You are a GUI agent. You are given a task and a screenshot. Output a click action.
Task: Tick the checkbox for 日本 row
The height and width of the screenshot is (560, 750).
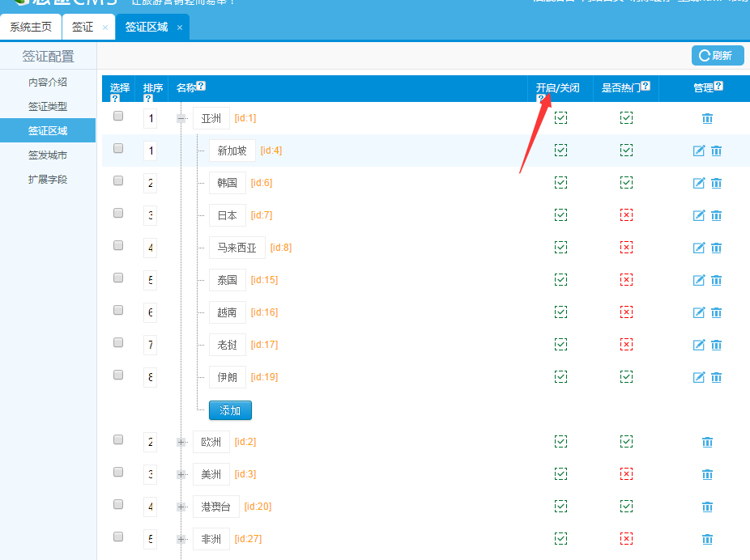click(x=118, y=213)
